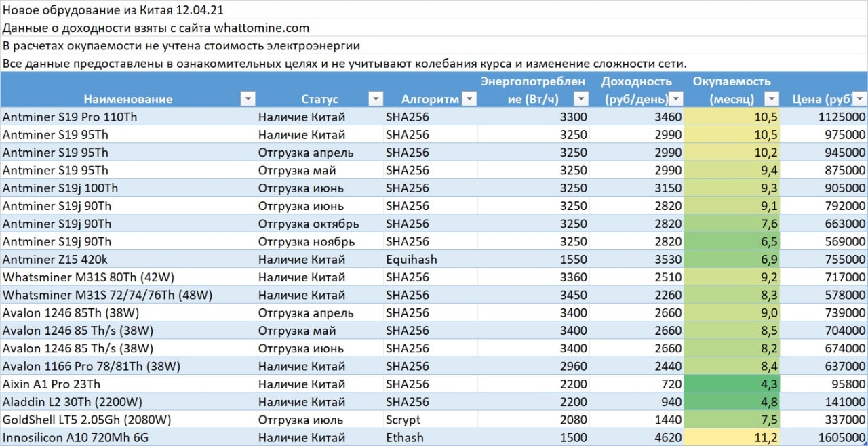Select price cell 95800
Screen dimensions: 868x446
click(x=824, y=384)
